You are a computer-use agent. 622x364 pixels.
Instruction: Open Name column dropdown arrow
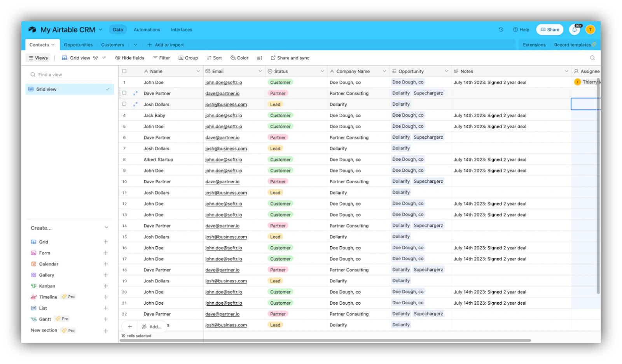[198, 71]
